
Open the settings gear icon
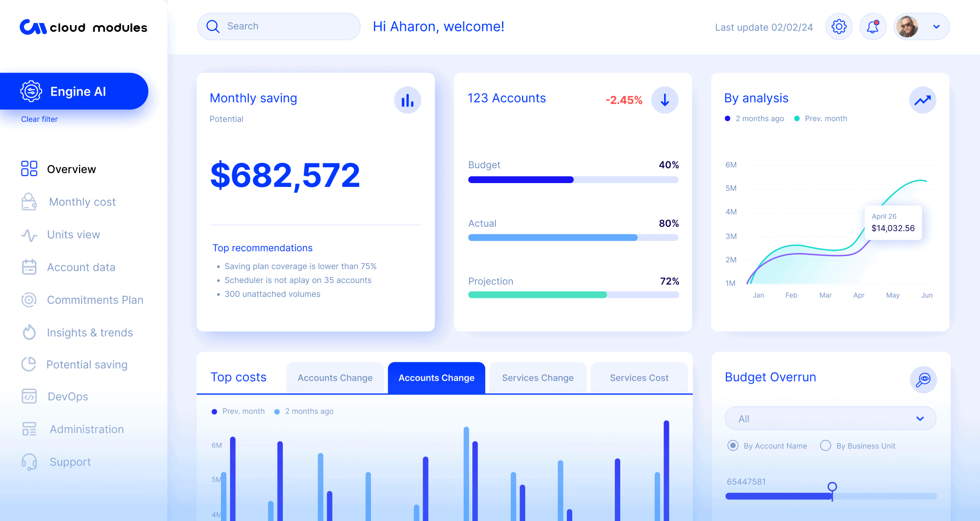point(839,27)
